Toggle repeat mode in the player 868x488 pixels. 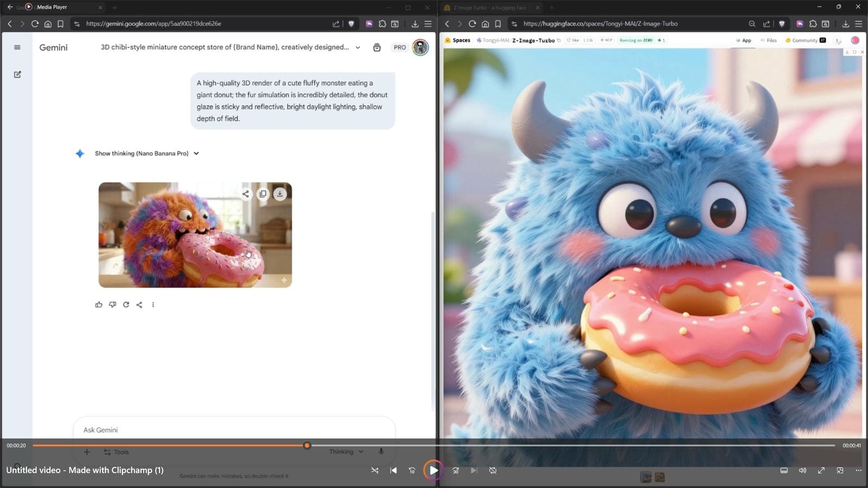tap(493, 470)
